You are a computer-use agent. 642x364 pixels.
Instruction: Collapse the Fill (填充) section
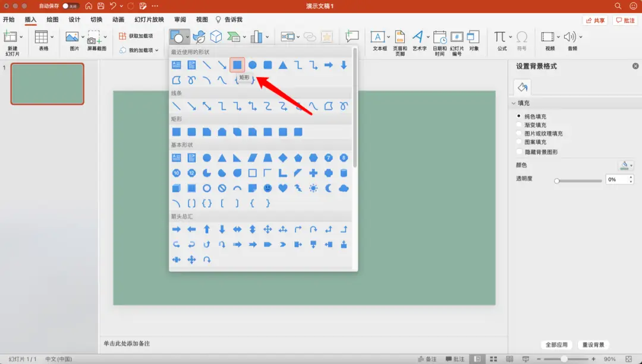click(x=514, y=103)
